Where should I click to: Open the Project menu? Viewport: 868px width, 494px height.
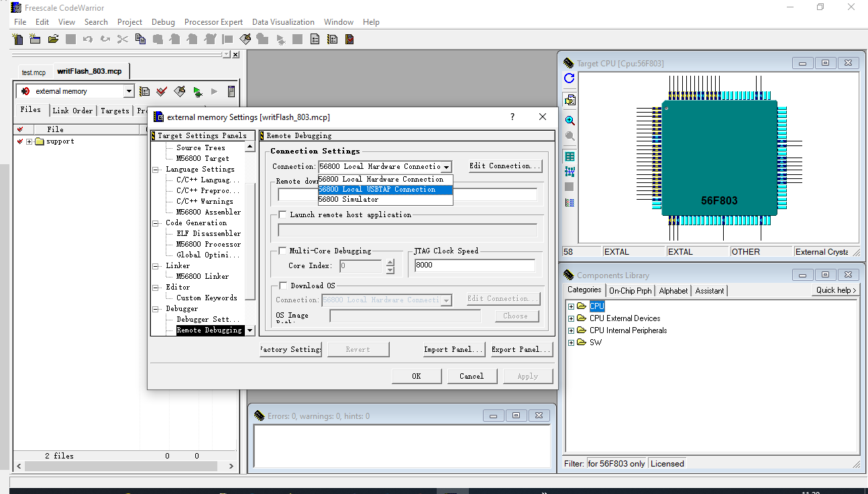pos(129,22)
